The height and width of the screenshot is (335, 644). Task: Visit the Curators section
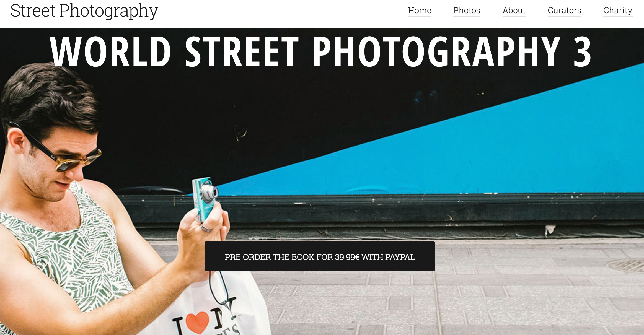pos(564,11)
